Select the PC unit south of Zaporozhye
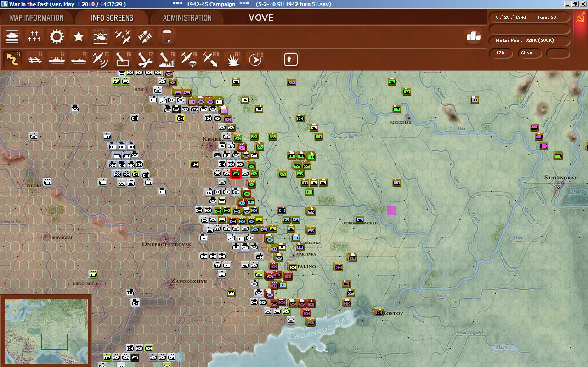 pos(231,293)
